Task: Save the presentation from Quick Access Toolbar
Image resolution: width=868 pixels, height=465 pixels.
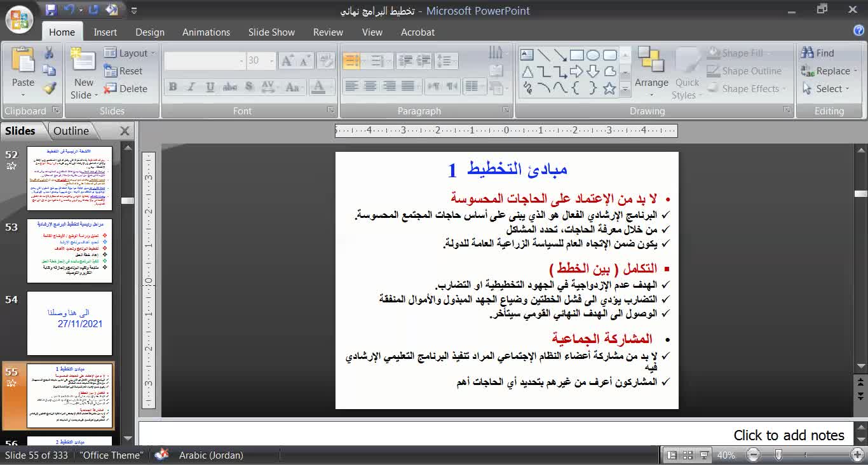Action: tap(51, 10)
